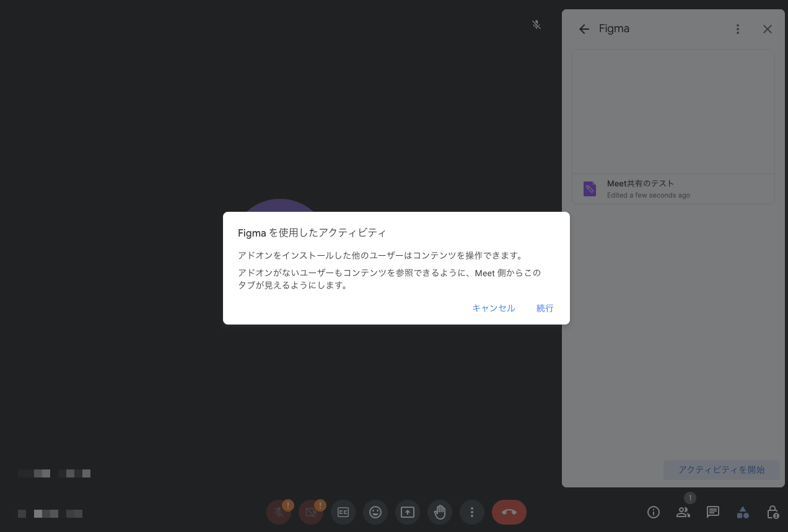Viewport: 788px width, 532px height.
Task: Show the participants list
Action: click(683, 512)
